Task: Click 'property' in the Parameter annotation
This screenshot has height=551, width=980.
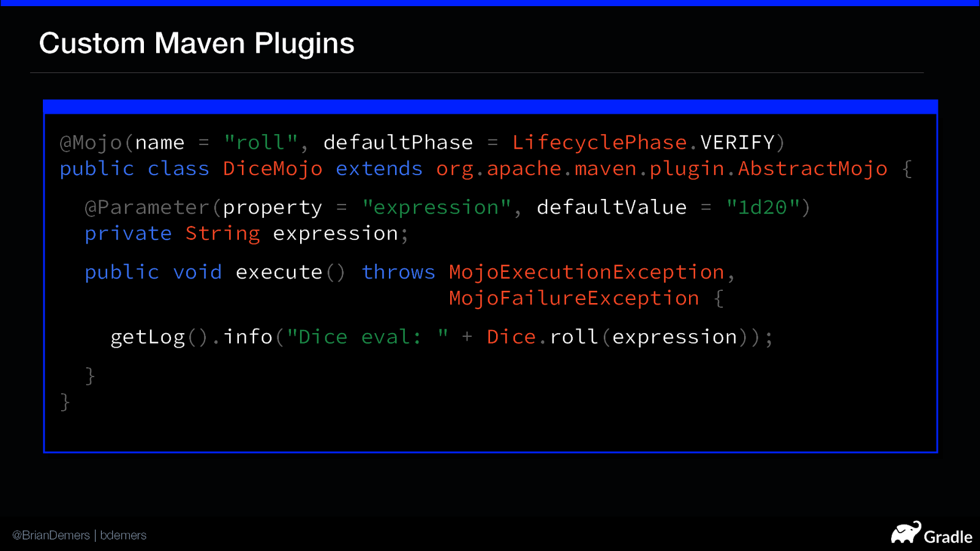Action: [x=273, y=208]
